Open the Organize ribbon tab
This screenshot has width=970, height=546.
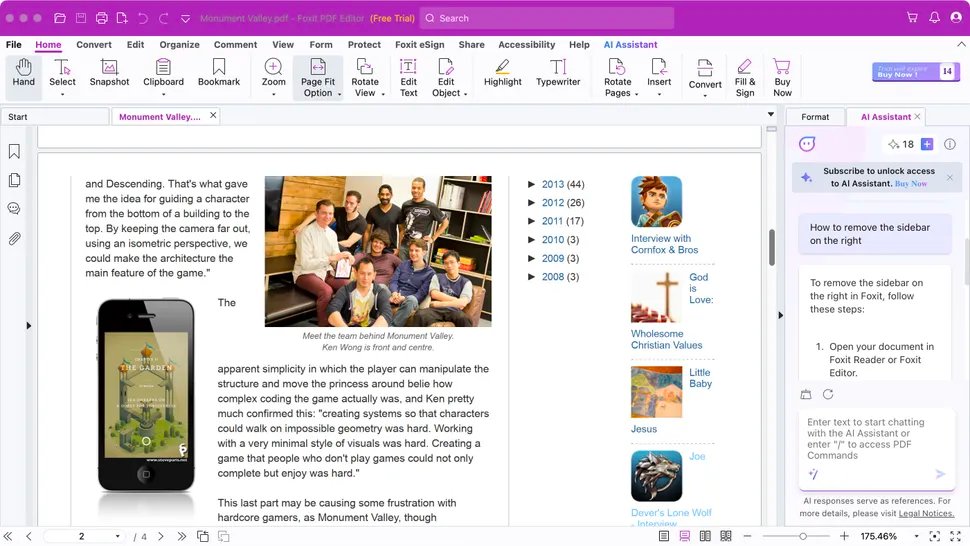(179, 45)
